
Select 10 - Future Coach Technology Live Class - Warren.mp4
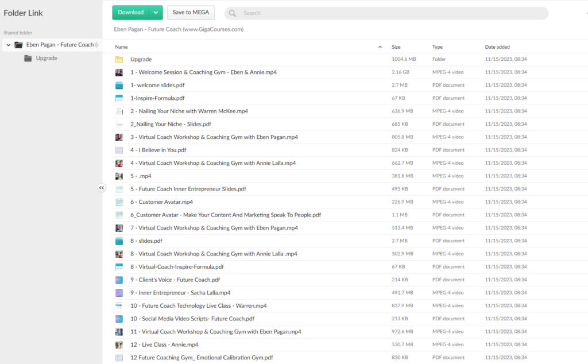pos(198,305)
